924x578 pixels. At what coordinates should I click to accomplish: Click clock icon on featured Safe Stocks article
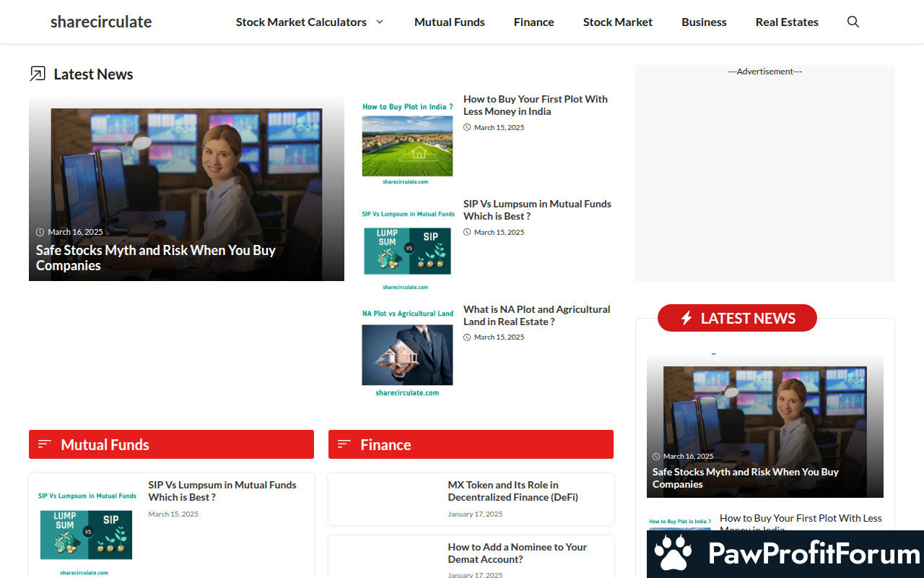coord(40,232)
